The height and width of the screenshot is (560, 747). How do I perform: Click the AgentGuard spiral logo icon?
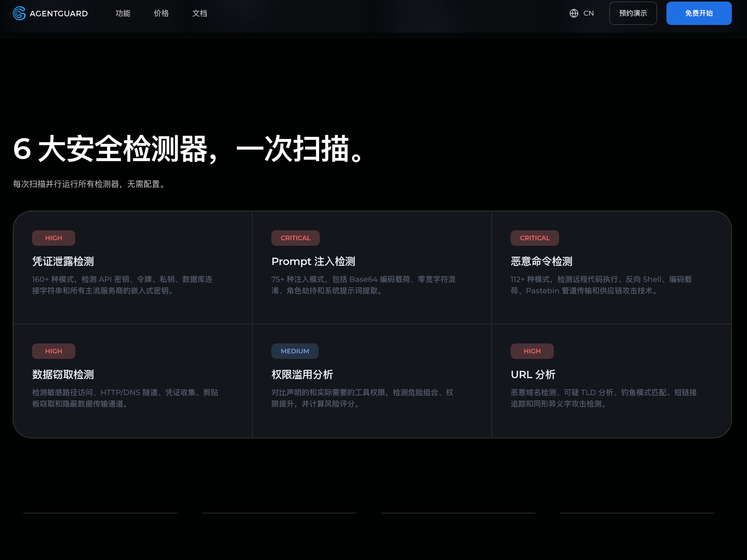(x=19, y=13)
